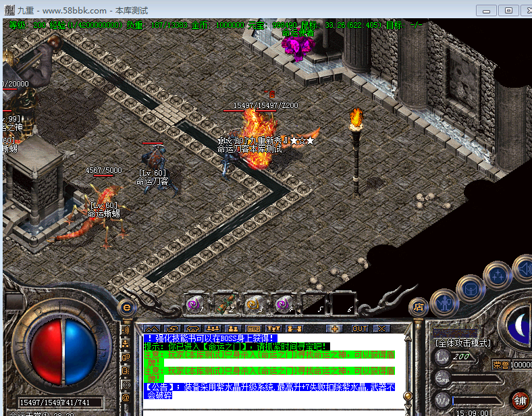Click the 荣誉 honor value field
Image resolution: width=532 pixels, height=416 pixels.
point(512,365)
